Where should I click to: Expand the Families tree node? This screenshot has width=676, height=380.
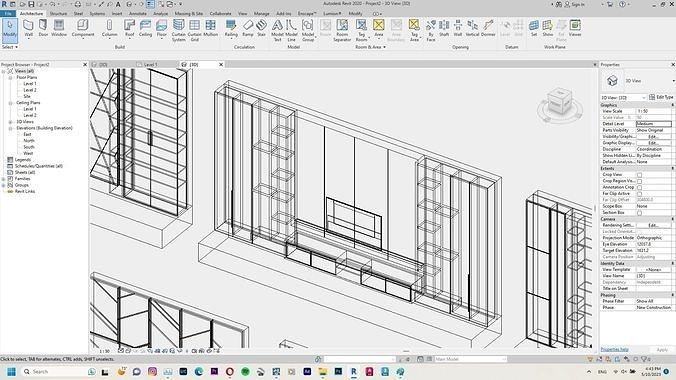[x=4, y=179]
